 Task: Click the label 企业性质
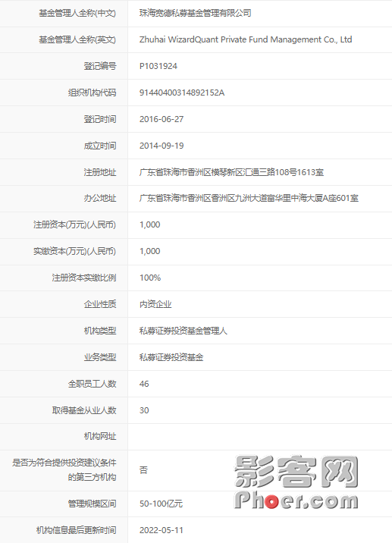100,304
